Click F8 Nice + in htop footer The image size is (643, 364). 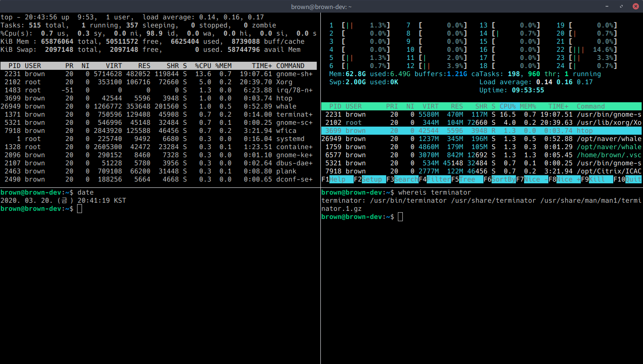565,179
